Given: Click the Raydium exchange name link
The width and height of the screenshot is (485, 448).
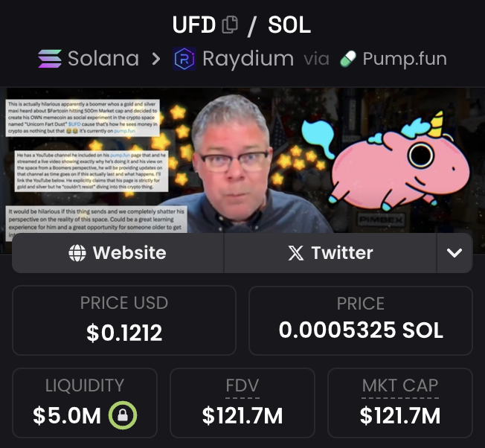Looking at the screenshot, I should coord(248,59).
